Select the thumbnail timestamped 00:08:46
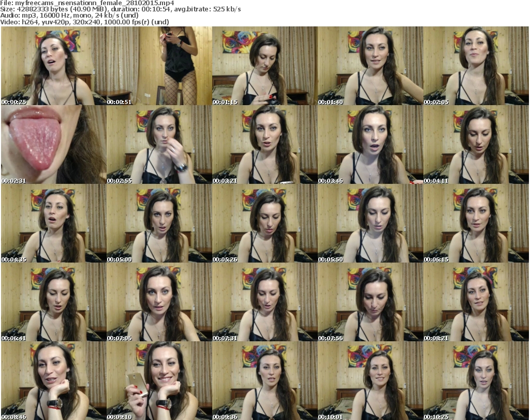This screenshot has height=420, width=530. coord(54,381)
